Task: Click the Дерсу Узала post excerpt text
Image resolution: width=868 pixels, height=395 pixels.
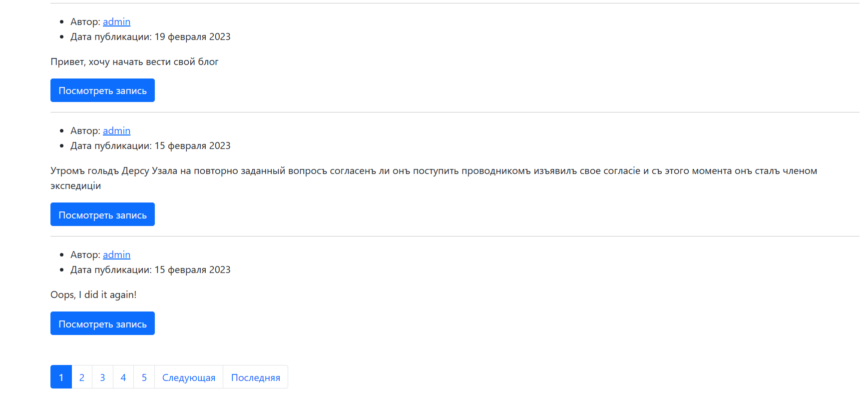Action: (434, 178)
